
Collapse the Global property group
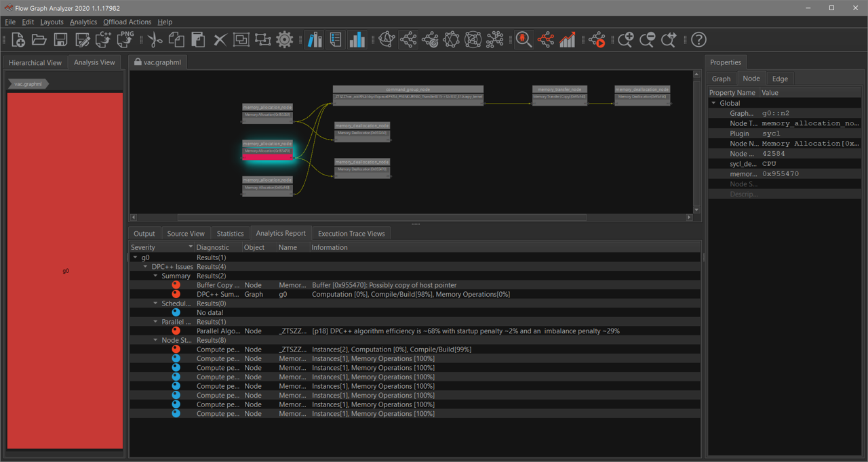point(713,103)
